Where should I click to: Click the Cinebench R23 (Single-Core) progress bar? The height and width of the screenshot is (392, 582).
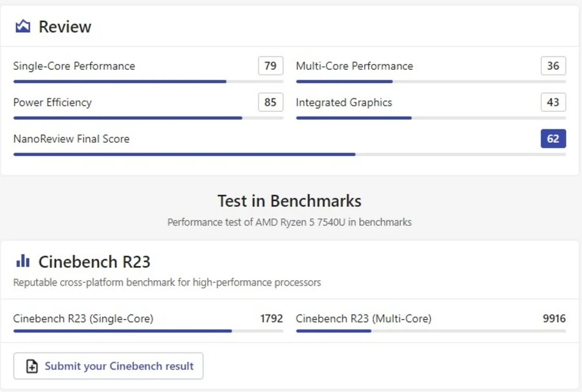click(148, 331)
